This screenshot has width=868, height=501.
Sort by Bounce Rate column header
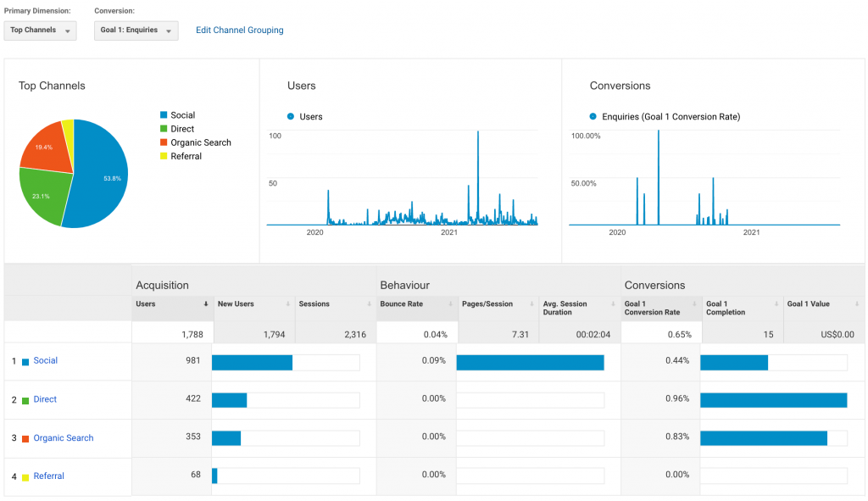pyautogui.click(x=401, y=304)
